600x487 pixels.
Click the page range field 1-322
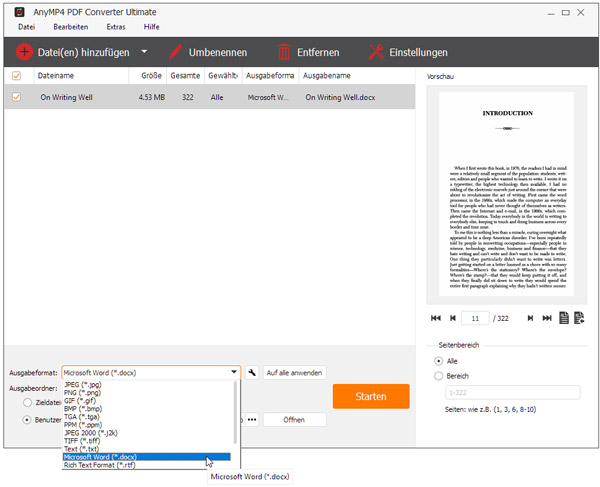[513, 393]
